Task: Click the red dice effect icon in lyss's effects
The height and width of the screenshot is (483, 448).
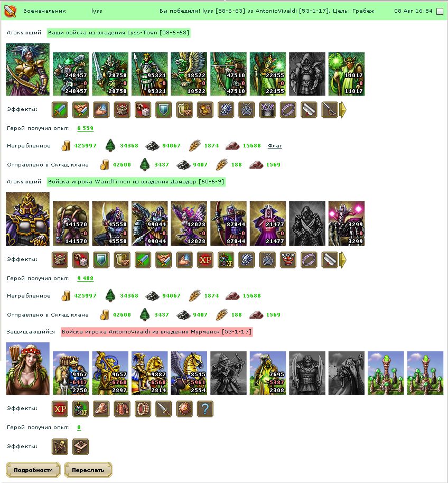Action: (143, 110)
